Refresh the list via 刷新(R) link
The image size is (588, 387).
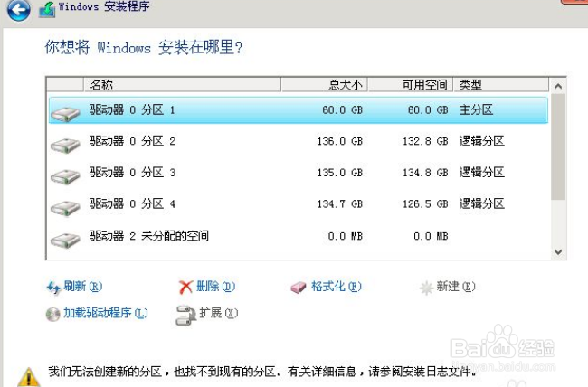(x=83, y=287)
